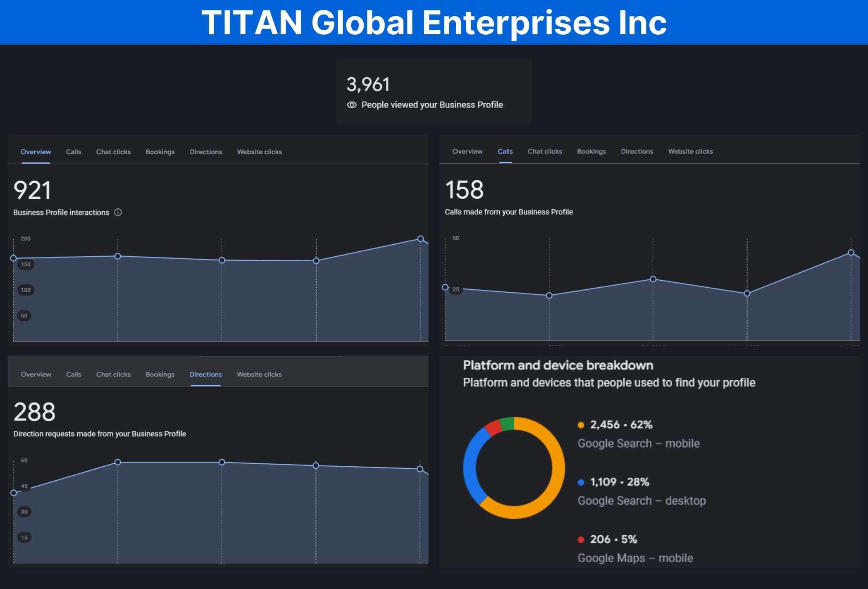Switch to Chat clicks tab in the Calls panel

click(x=545, y=152)
